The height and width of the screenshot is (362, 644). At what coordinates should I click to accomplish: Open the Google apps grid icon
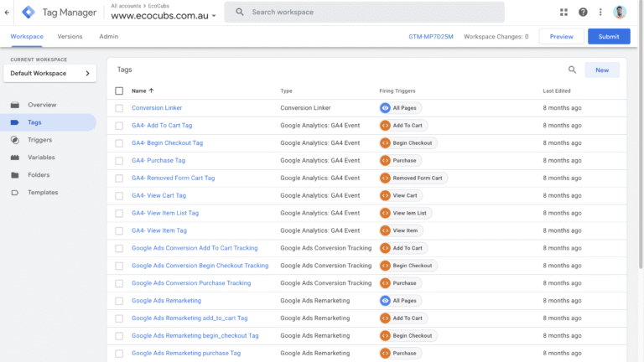pyautogui.click(x=563, y=12)
